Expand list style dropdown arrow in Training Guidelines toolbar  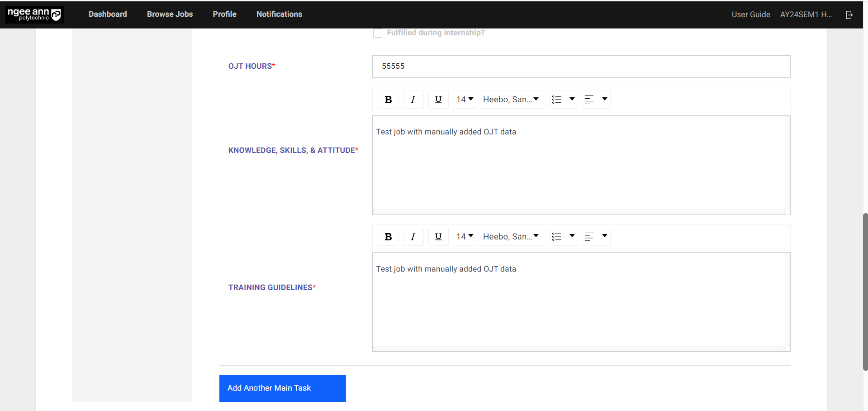pos(572,236)
